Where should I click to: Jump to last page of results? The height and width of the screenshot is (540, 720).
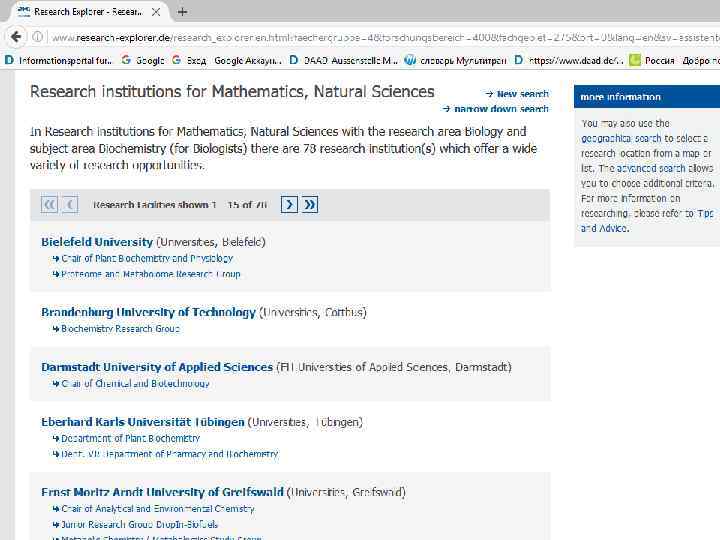[310, 204]
